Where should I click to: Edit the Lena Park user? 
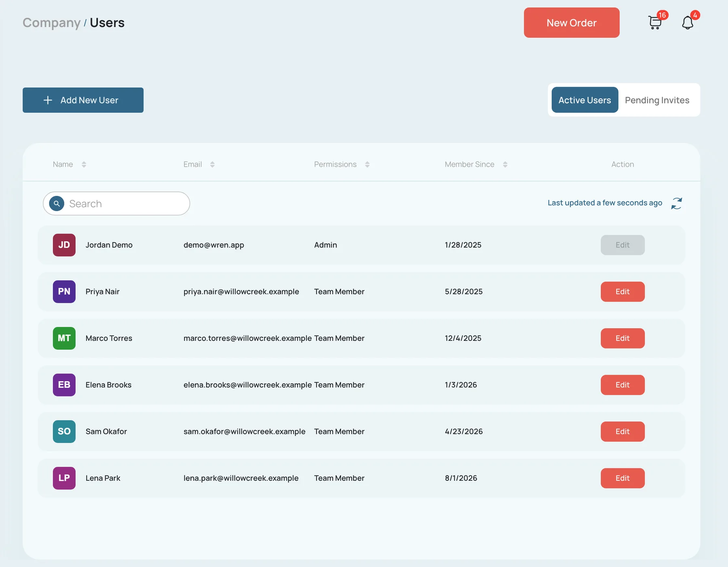pyautogui.click(x=622, y=478)
